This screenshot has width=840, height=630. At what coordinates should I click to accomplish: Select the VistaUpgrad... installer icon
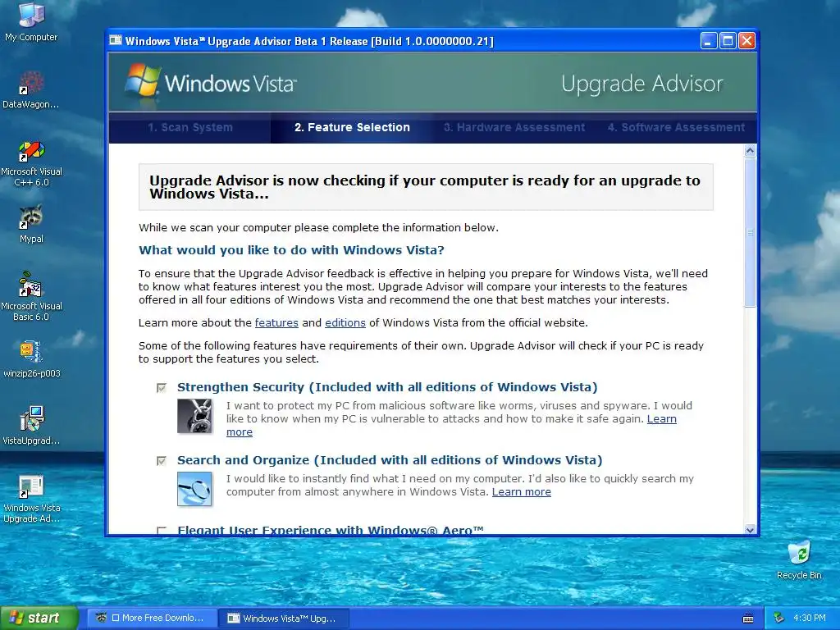pyautogui.click(x=31, y=426)
